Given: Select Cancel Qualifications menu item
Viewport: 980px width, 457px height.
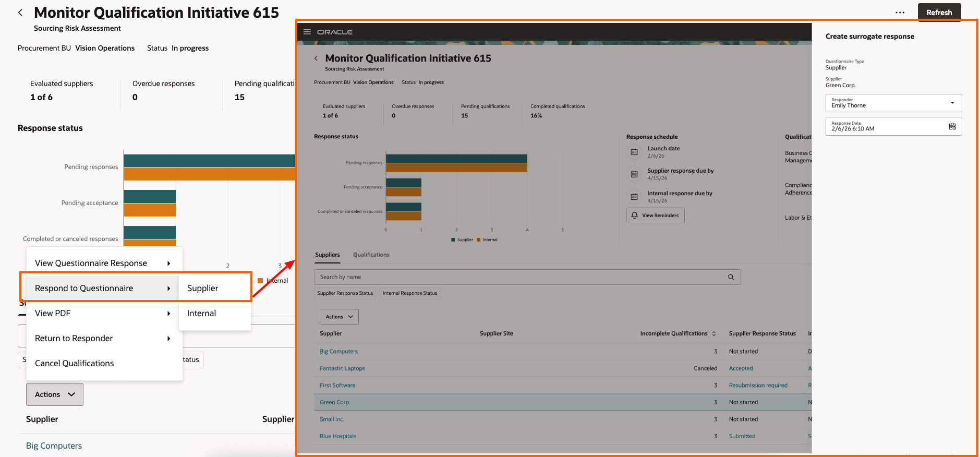Looking at the screenshot, I should click(x=104, y=363).
